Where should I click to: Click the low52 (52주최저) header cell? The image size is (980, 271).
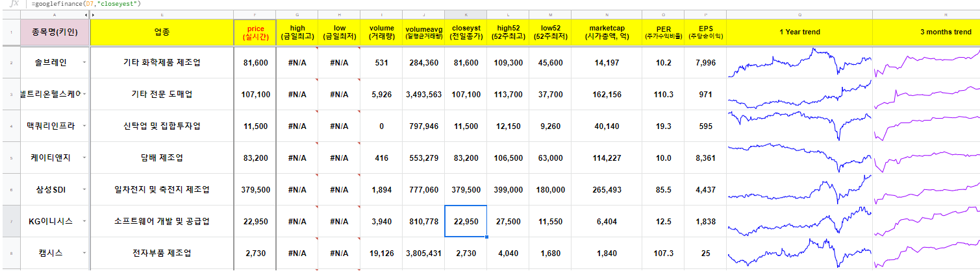coord(550,32)
